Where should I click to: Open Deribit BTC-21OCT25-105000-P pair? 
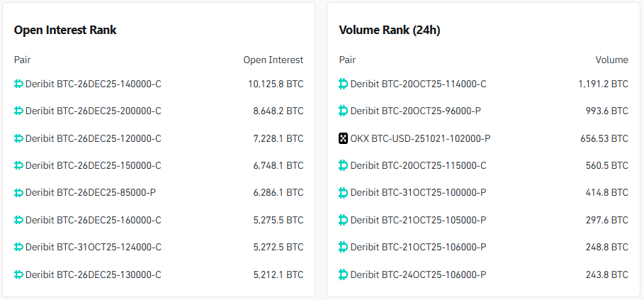pos(418,220)
